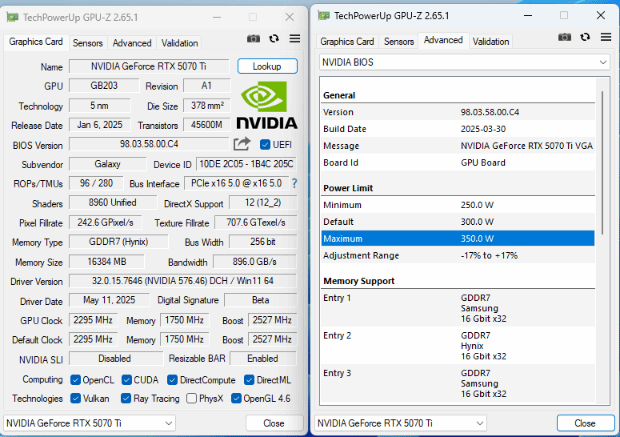
Task: Click screenshot camera icon in left GPU-Z window
Action: 253,39
